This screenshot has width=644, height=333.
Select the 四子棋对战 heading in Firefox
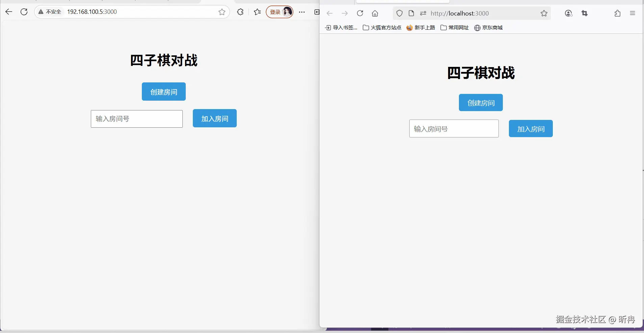(481, 73)
